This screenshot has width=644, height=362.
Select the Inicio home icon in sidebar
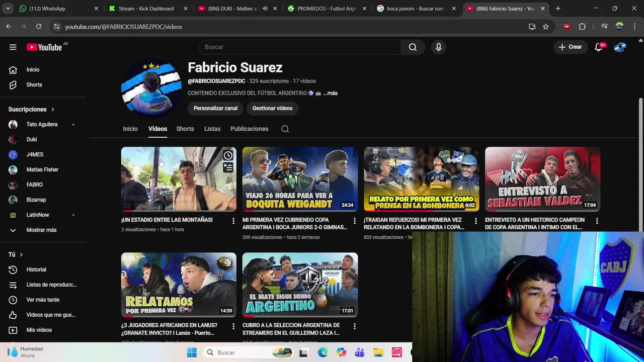click(x=13, y=70)
